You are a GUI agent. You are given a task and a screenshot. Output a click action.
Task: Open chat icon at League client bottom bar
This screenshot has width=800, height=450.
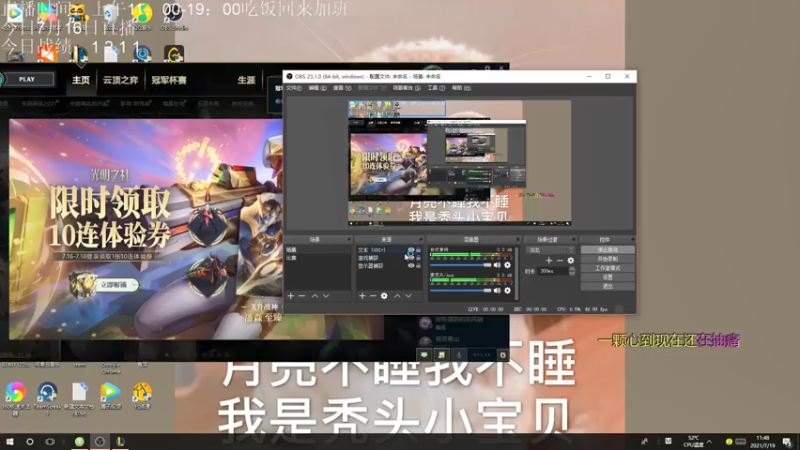(x=424, y=355)
